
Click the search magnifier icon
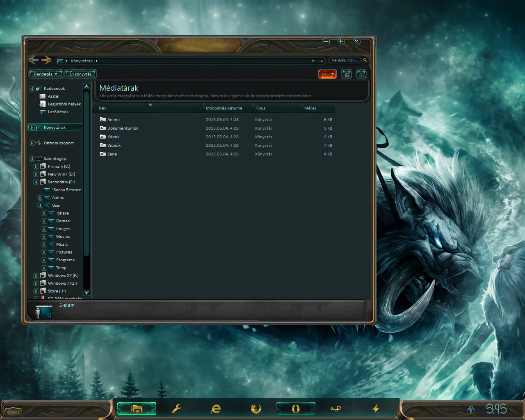click(x=365, y=60)
